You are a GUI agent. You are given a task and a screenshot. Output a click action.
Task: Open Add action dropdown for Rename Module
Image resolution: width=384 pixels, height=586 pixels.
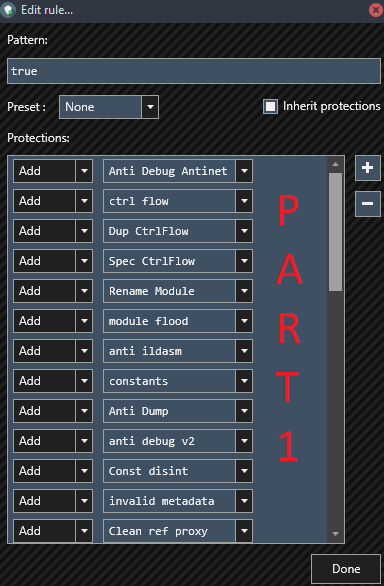(53, 291)
